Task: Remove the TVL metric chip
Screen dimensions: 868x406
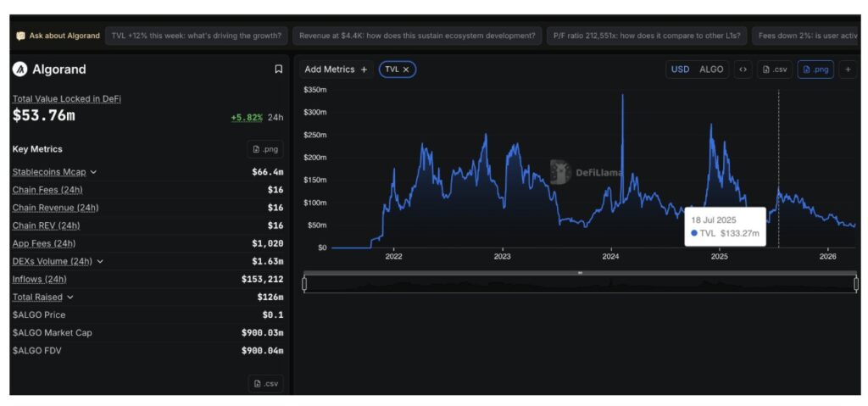Action: (406, 70)
